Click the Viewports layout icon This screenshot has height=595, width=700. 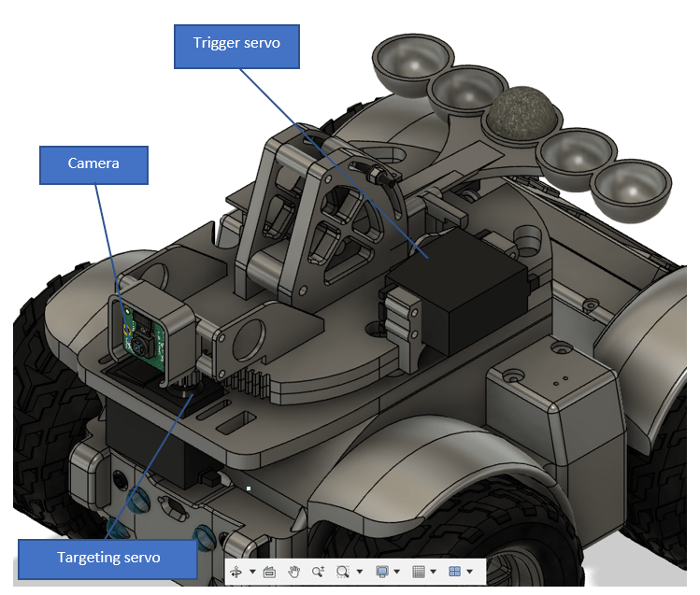pos(454,572)
